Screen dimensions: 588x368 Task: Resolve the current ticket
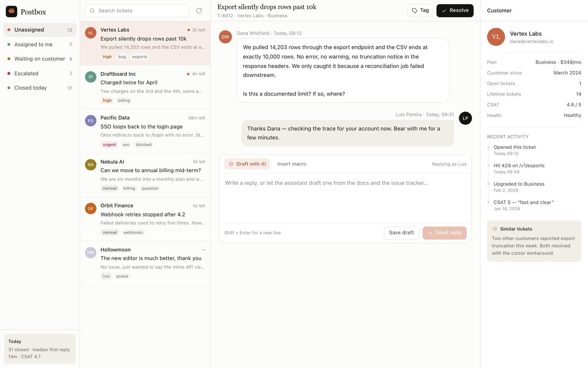tap(455, 11)
